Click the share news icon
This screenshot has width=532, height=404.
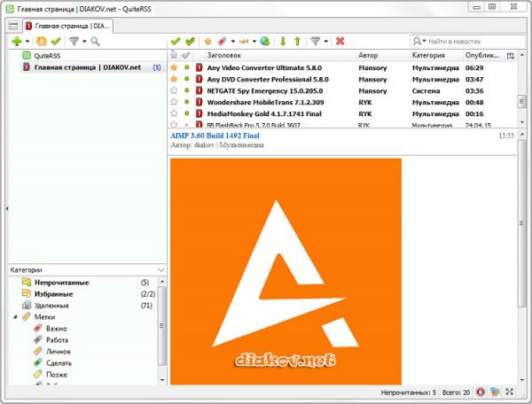point(244,42)
